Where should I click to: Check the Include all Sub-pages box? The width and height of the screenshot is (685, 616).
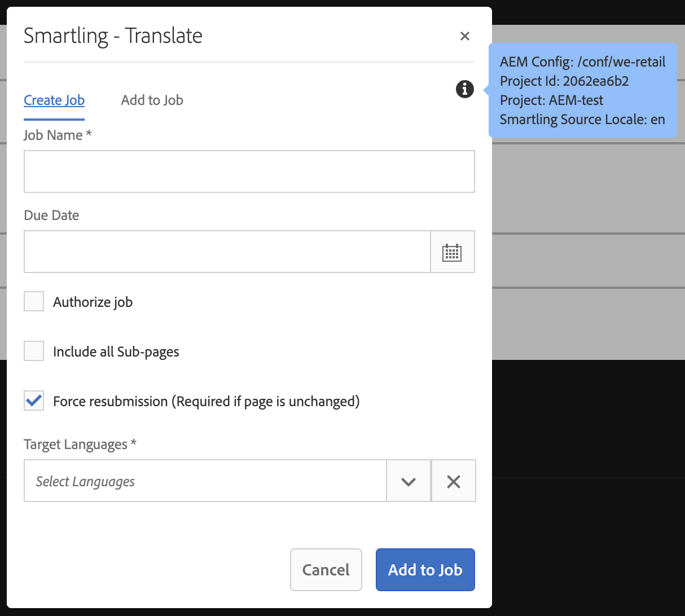(x=34, y=351)
